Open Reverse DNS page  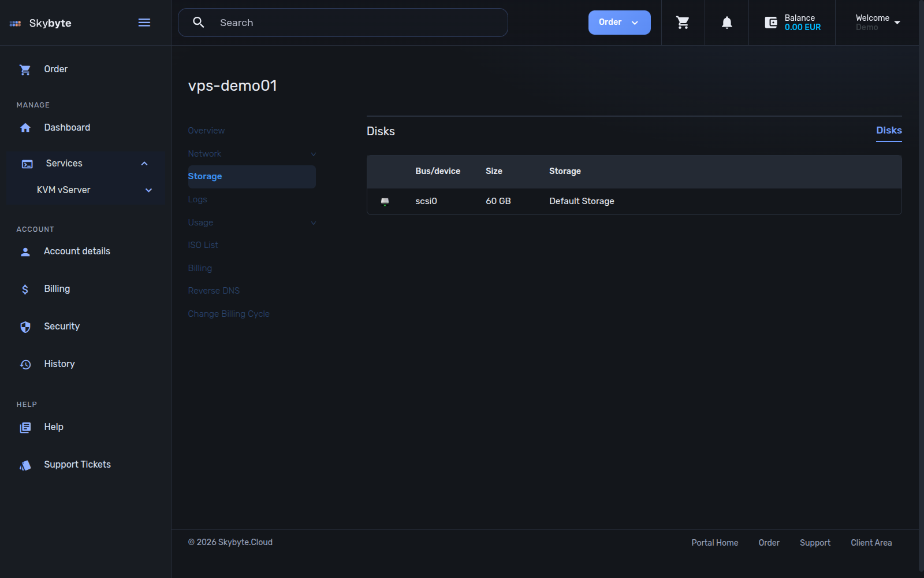click(214, 291)
